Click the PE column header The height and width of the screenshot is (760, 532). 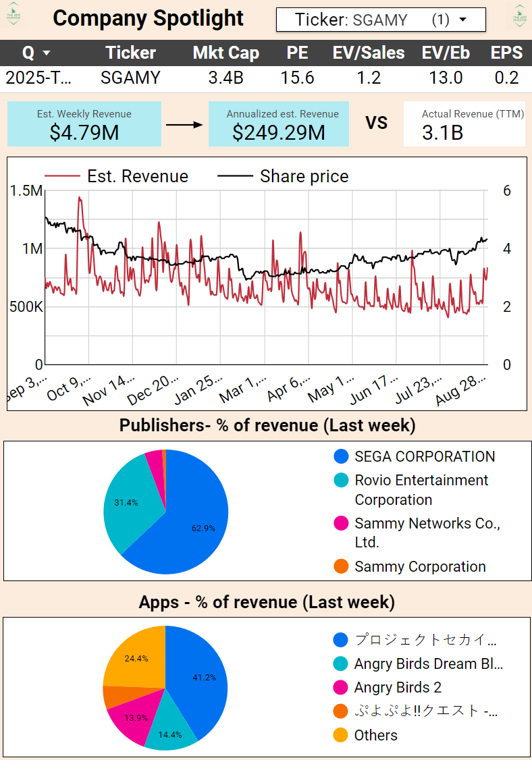297,53
